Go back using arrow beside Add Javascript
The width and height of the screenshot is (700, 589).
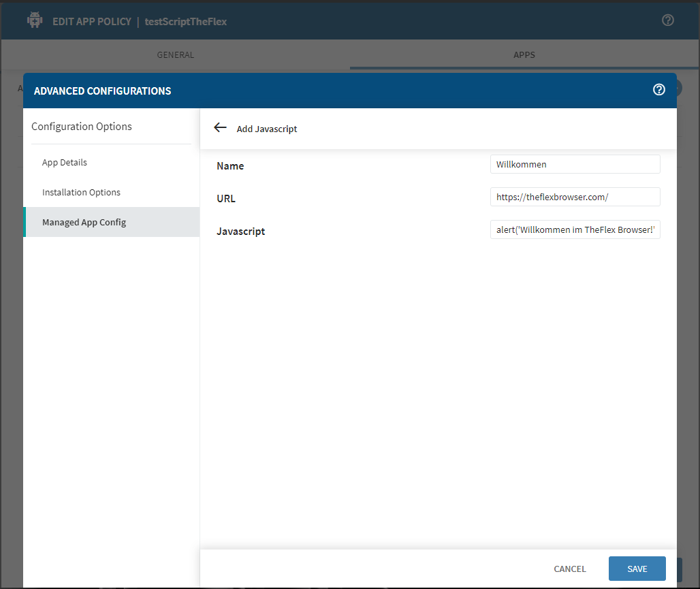pyautogui.click(x=220, y=128)
